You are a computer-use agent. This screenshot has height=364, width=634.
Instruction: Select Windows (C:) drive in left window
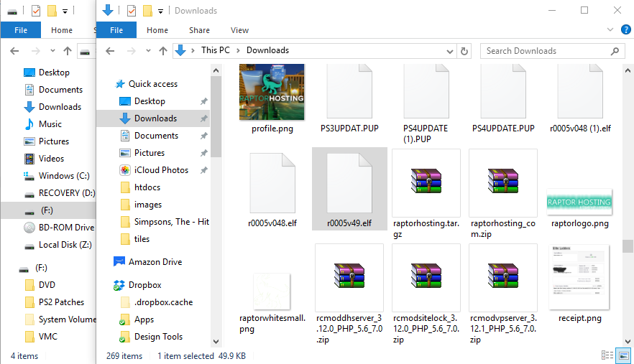(x=64, y=176)
